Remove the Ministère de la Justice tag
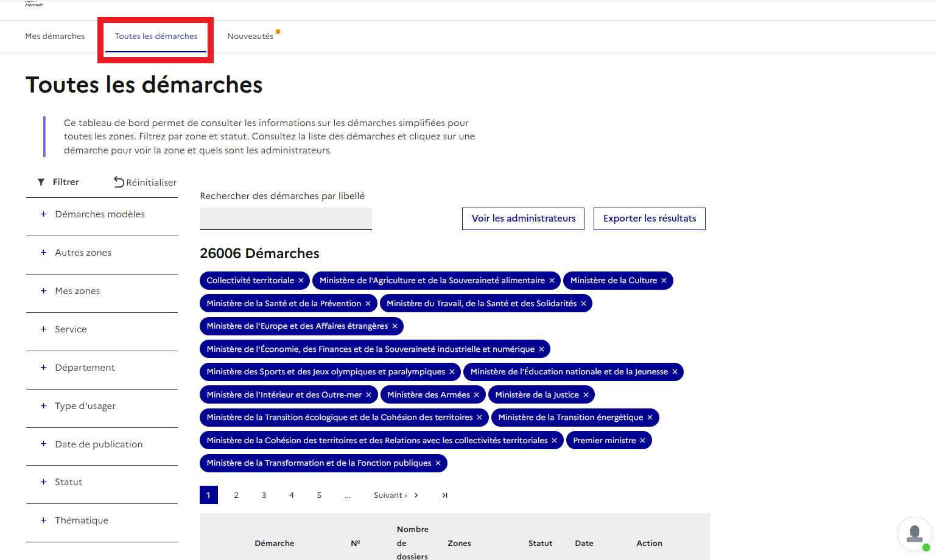Viewport: 937px width, 560px height. 586,395
